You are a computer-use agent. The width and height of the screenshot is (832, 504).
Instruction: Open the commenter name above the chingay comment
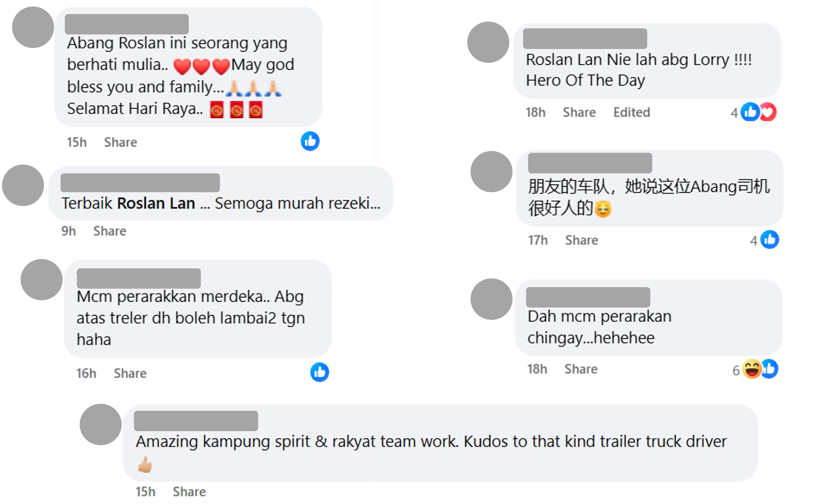(x=588, y=297)
